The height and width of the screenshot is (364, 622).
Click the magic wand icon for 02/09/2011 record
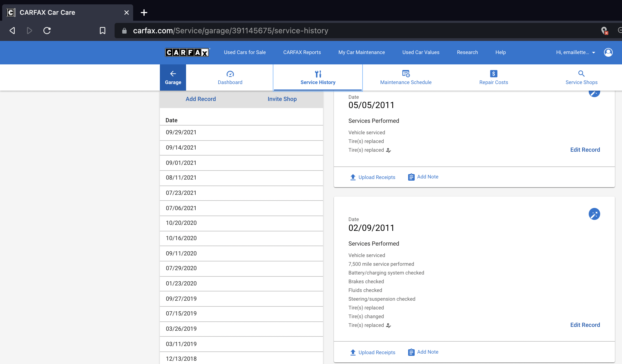click(x=594, y=214)
